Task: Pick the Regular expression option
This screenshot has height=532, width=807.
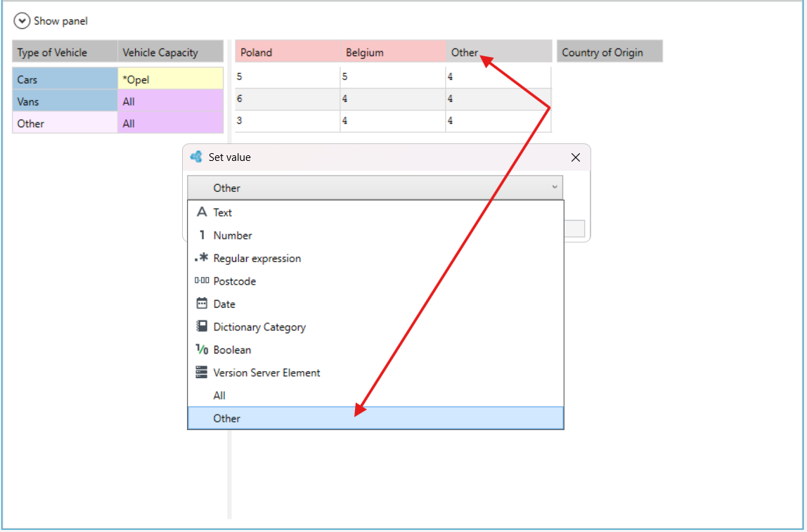Action: tap(375, 259)
